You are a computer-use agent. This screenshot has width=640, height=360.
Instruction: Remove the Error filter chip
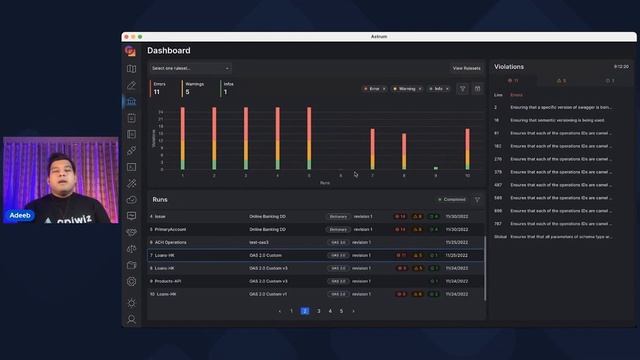pyautogui.click(x=384, y=89)
